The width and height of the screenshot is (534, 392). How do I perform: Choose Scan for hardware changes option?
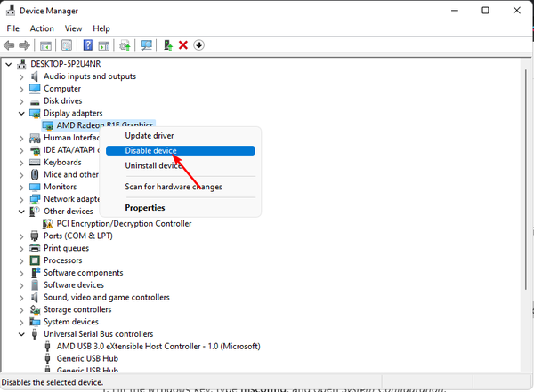click(181, 187)
